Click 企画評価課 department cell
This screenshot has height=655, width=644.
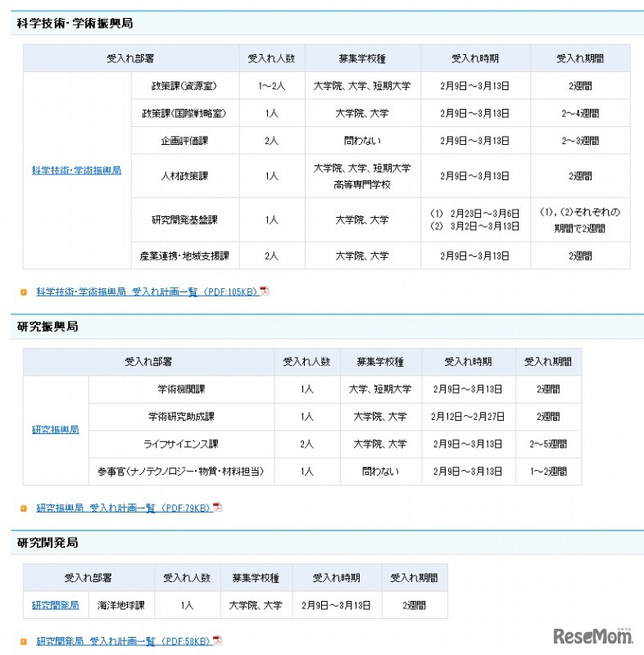pyautogui.click(x=185, y=141)
